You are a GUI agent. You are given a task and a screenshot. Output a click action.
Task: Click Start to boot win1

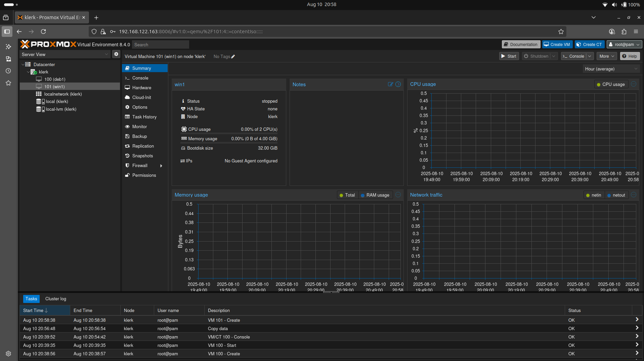pos(508,56)
